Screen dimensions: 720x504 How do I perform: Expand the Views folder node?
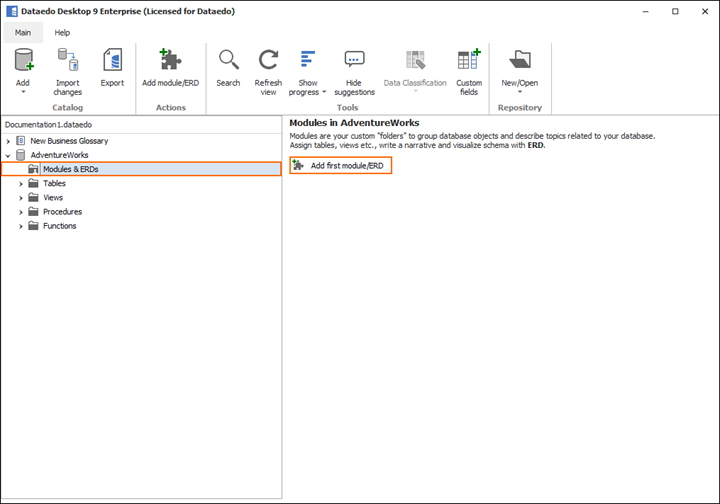point(21,198)
